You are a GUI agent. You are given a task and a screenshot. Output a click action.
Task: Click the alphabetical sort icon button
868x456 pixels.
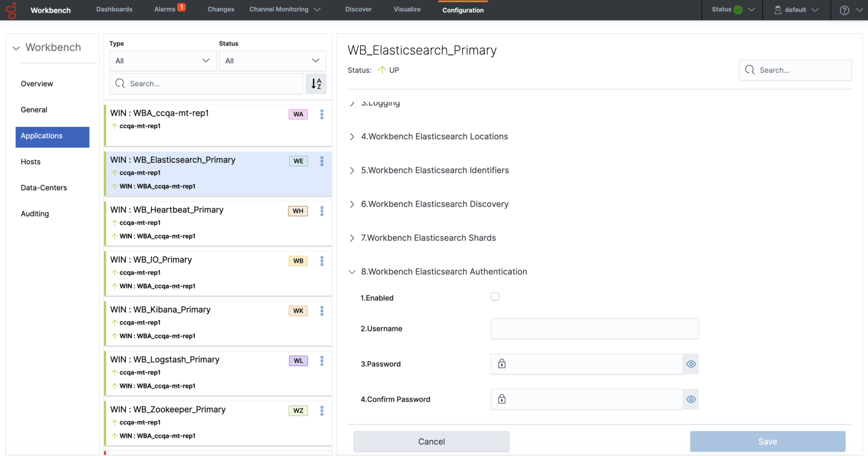point(316,84)
